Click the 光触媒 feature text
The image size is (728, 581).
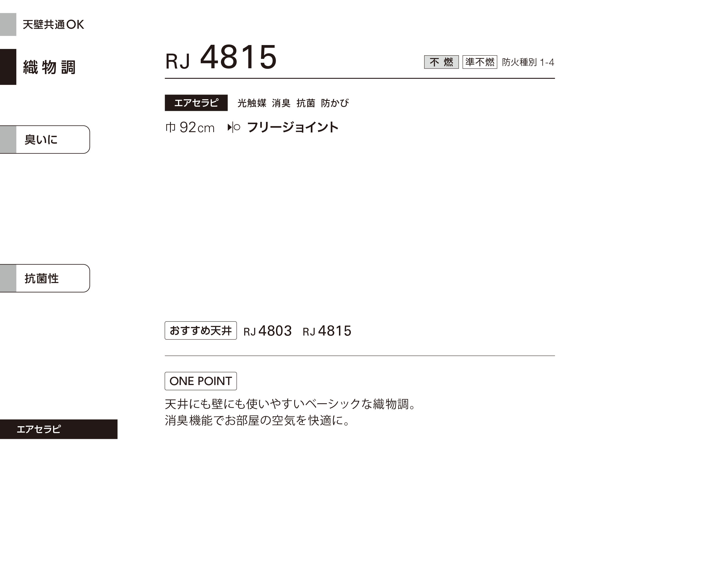pyautogui.click(x=252, y=103)
